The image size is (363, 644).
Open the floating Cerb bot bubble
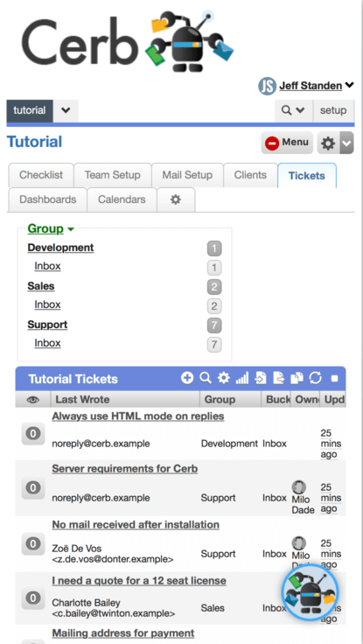coord(311,592)
